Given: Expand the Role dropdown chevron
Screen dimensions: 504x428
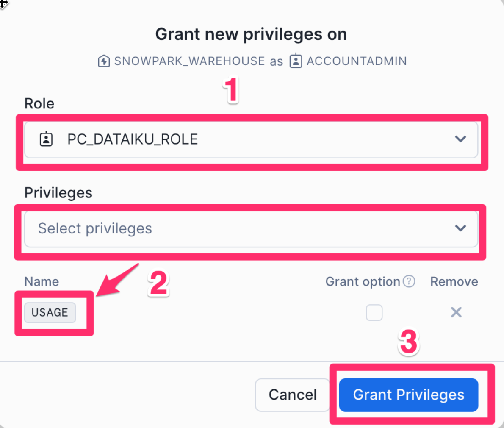Looking at the screenshot, I should pos(460,139).
